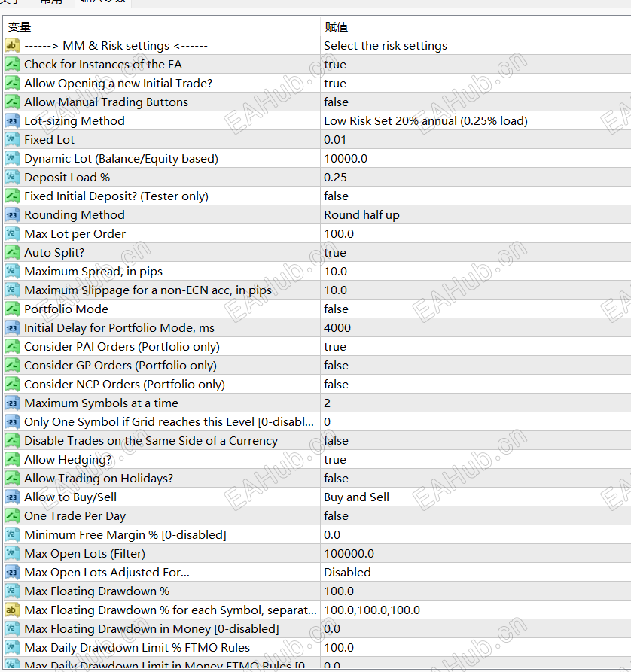The image size is (631, 672).
Task: Click the icon beside Max Lot per Order
Action: point(12,233)
